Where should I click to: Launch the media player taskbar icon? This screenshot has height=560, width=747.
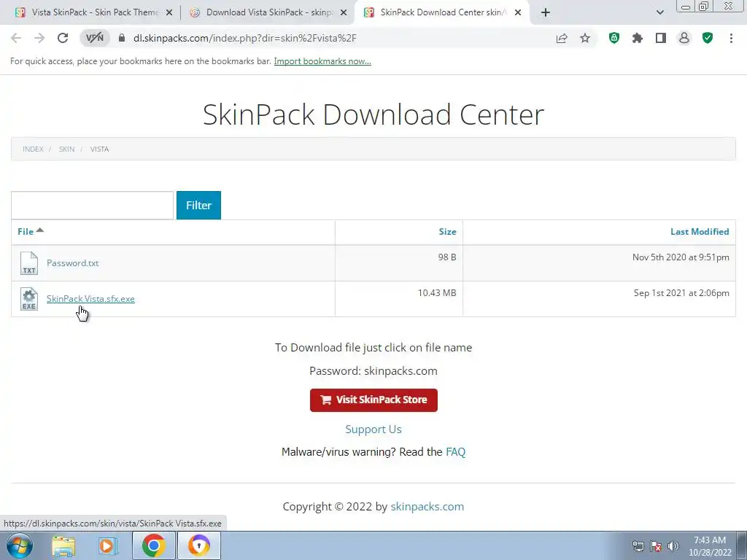(x=108, y=545)
